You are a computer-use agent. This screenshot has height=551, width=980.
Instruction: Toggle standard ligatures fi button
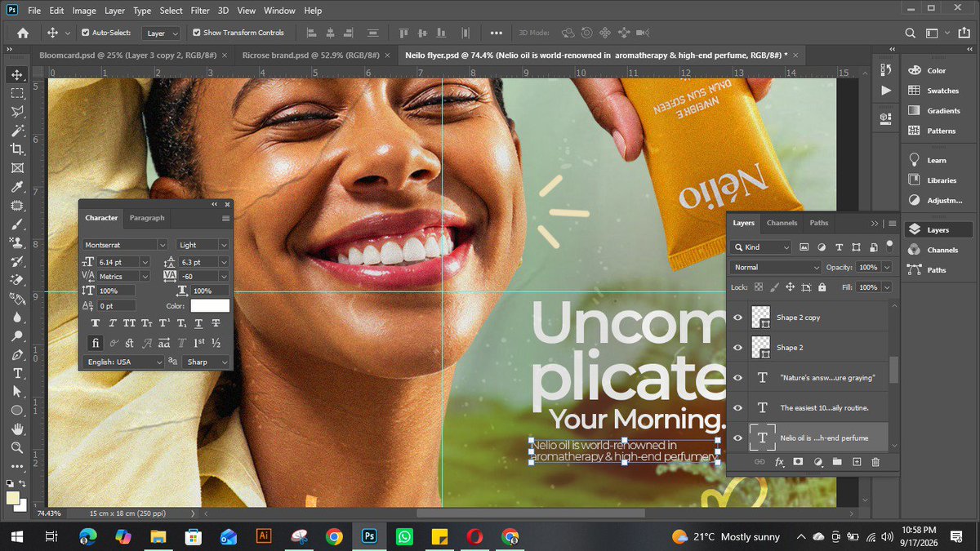[95, 343]
